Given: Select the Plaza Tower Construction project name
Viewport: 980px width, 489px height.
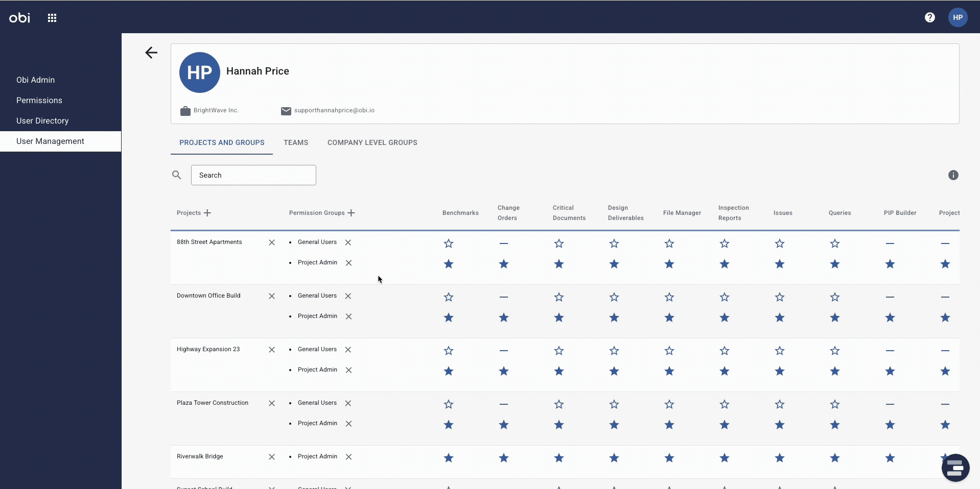Looking at the screenshot, I should pyautogui.click(x=213, y=403).
